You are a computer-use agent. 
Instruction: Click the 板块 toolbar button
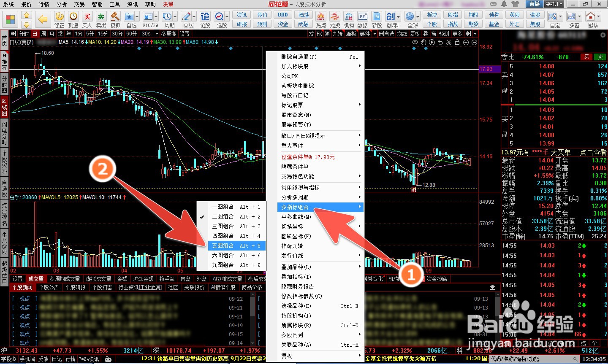(432, 15)
